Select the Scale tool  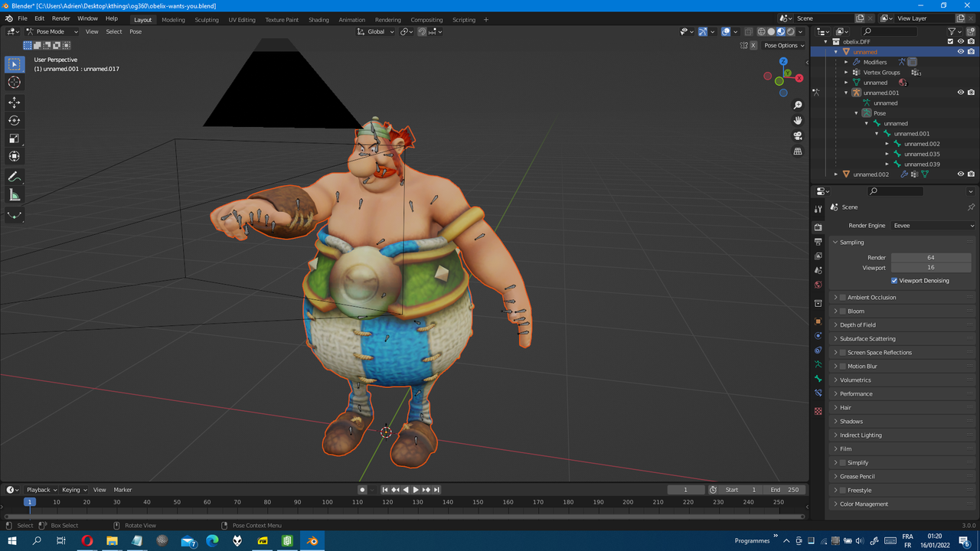click(15, 139)
